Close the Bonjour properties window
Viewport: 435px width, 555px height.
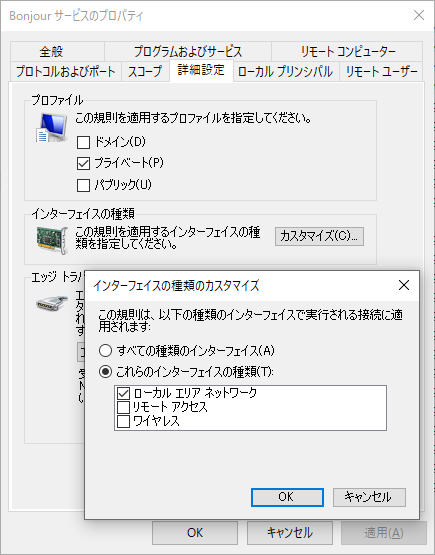(x=419, y=15)
